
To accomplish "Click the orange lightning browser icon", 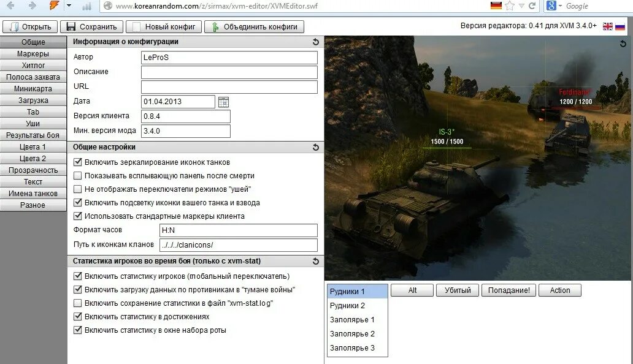I will tap(54, 6).
